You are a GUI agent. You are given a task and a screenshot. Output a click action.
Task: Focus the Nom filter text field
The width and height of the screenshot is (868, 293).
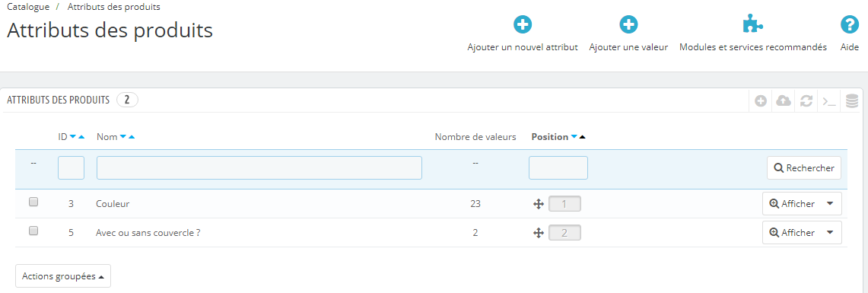pos(259,168)
